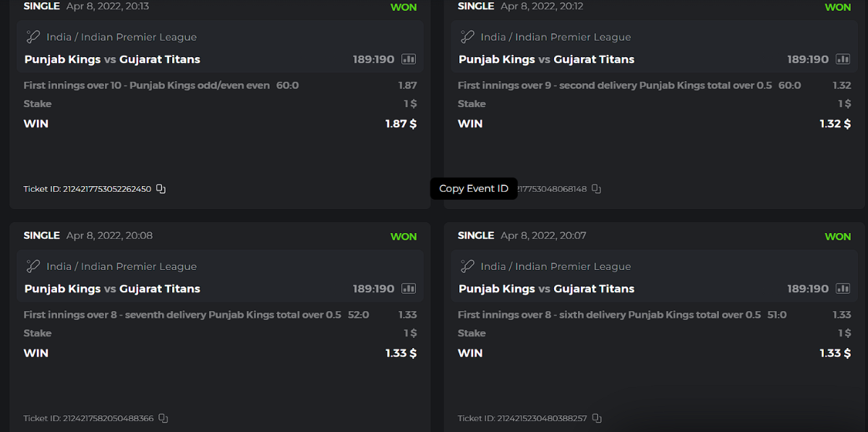This screenshot has width=868, height=432.
Task: Open Punjab Kings vs Gujarat Titans, 20:07 bet
Action: (x=546, y=289)
